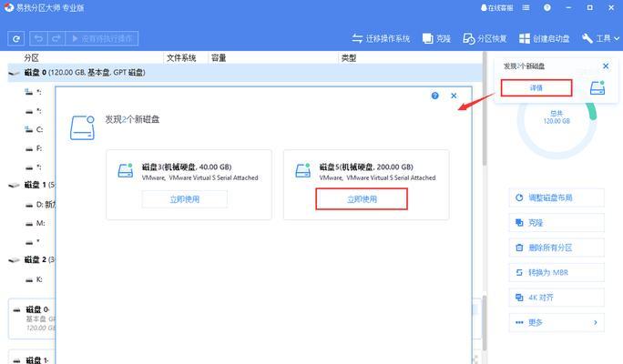This screenshot has width=623, height=364.
Task: Click Convert to MBR option
Action: coord(557,272)
